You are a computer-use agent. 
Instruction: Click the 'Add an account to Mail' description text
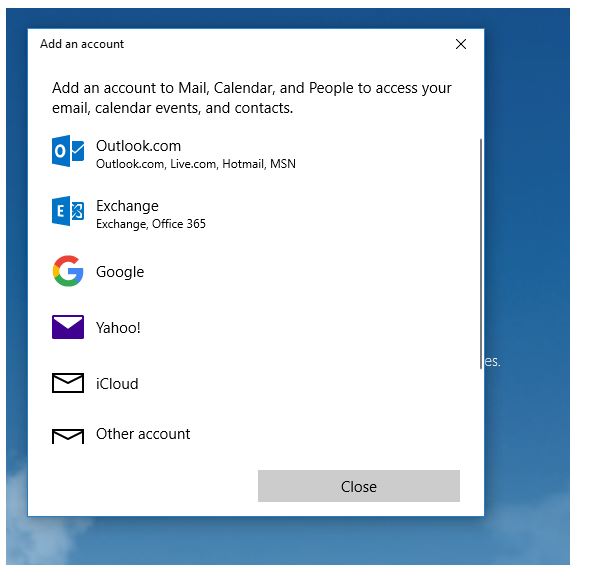pyautogui.click(x=252, y=98)
